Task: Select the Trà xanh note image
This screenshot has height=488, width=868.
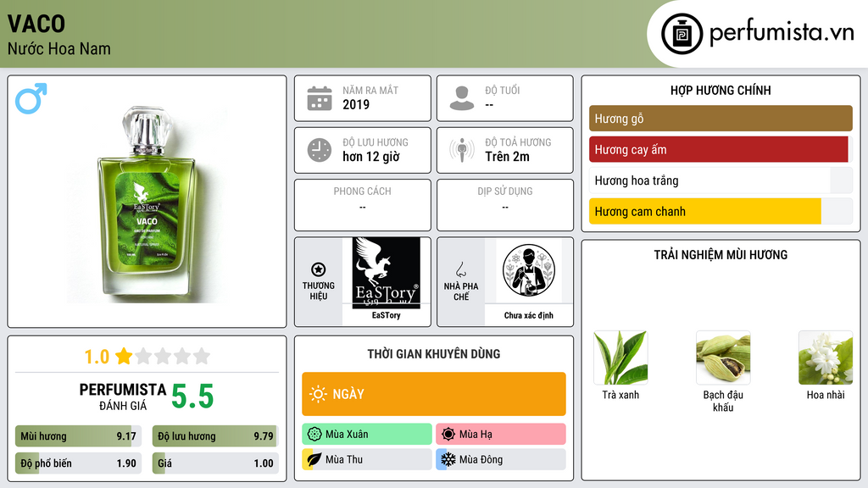Action: click(x=620, y=358)
